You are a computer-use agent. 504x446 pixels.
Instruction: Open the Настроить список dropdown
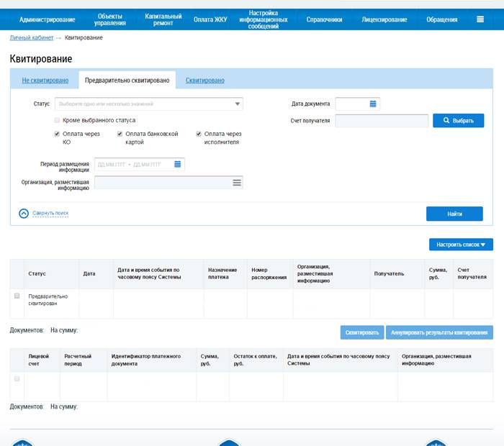(461, 245)
